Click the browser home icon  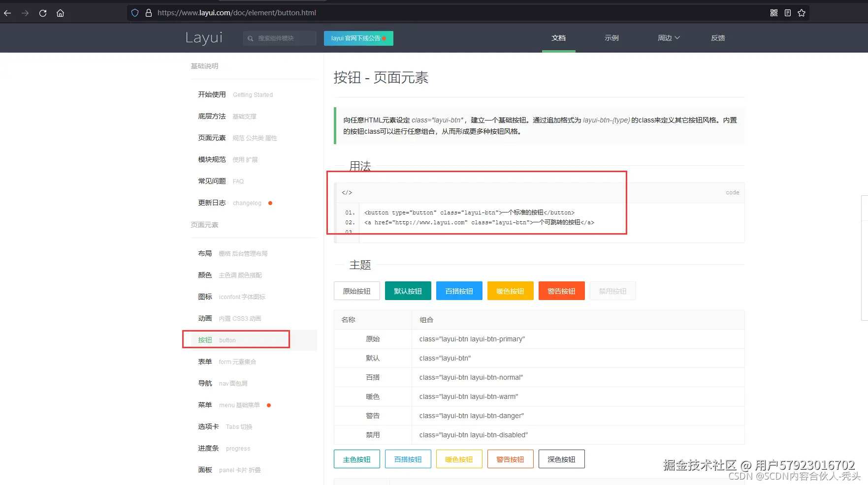click(60, 13)
